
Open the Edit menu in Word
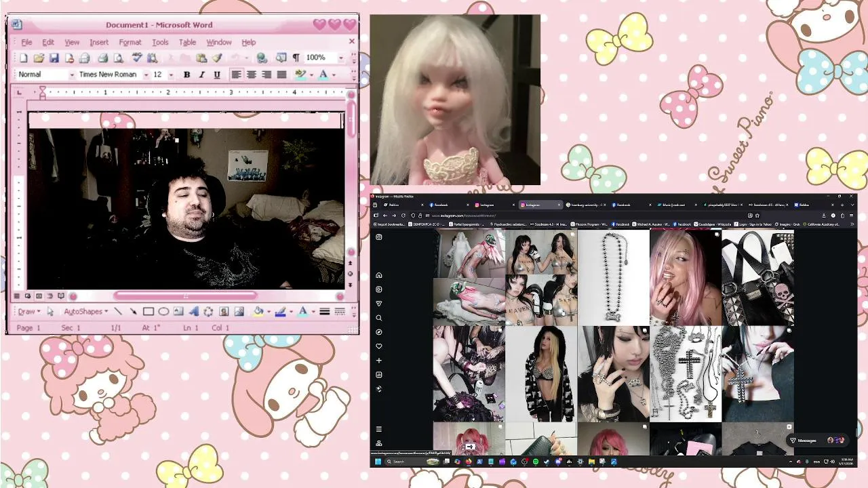[x=48, y=42]
